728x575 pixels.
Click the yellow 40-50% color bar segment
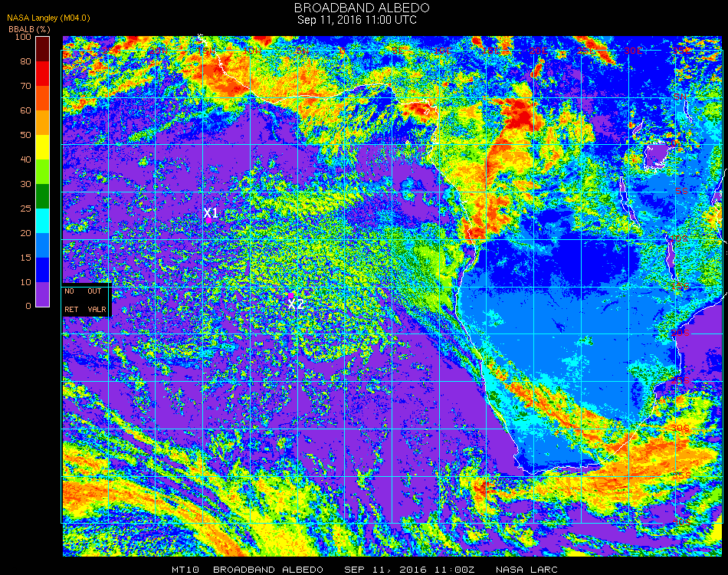click(42, 147)
